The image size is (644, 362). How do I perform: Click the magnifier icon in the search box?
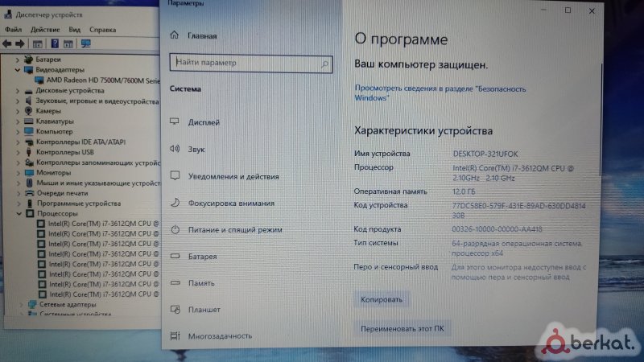pos(324,64)
